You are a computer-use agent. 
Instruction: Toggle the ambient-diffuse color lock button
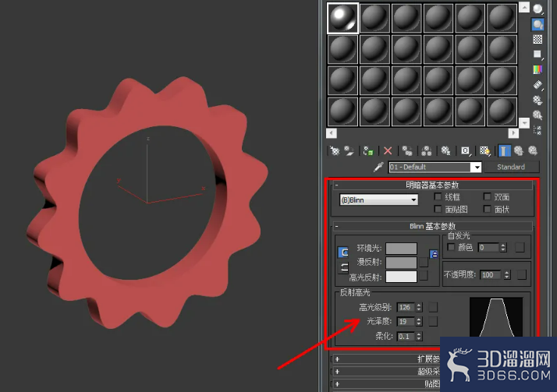(x=343, y=253)
